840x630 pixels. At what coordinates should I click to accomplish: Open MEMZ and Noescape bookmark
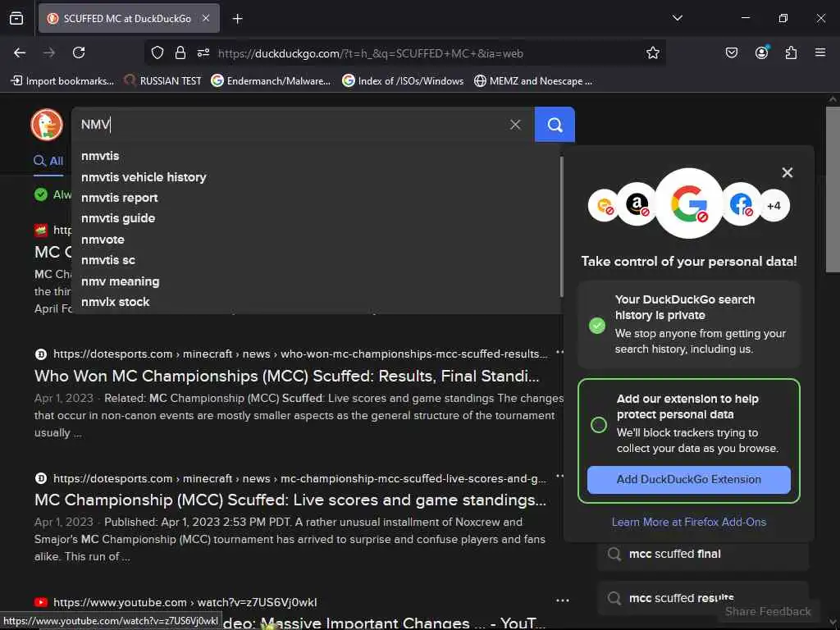pos(533,81)
